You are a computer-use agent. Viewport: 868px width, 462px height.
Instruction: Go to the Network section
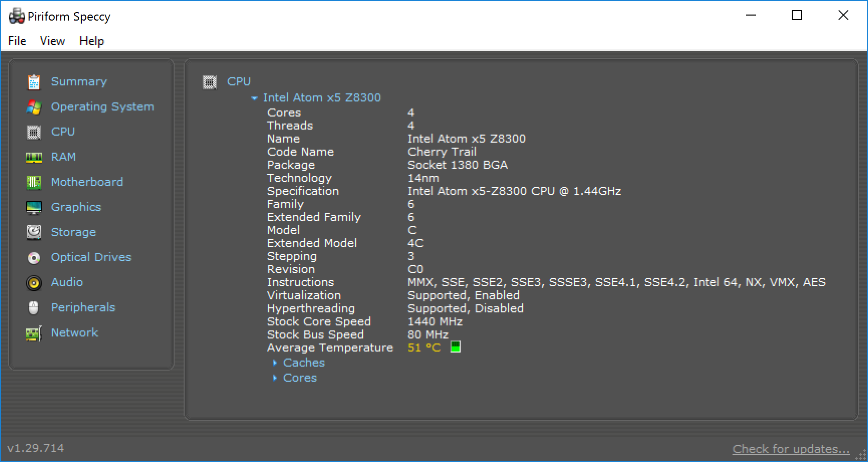click(74, 332)
